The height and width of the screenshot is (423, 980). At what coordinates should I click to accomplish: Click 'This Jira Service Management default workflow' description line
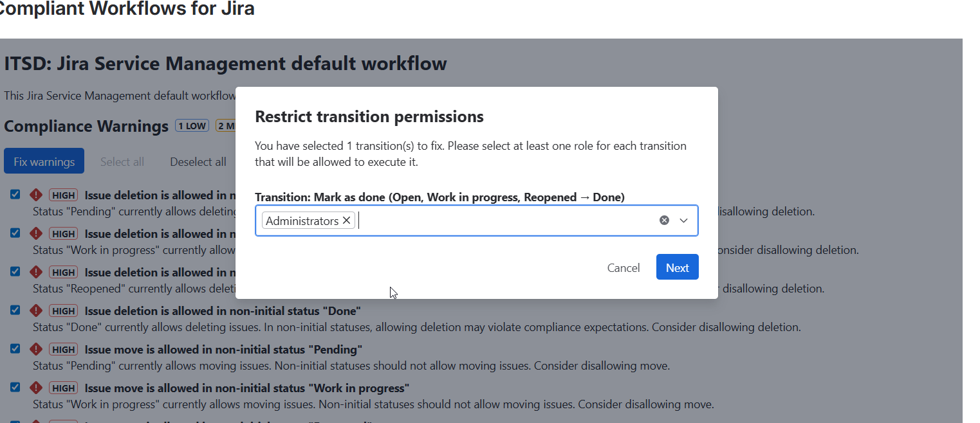(x=120, y=96)
